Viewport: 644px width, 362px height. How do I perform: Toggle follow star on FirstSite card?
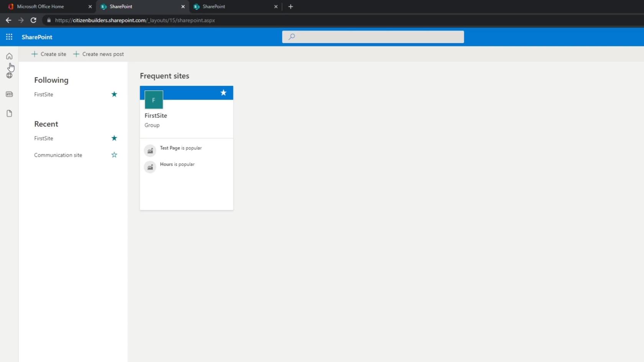223,93
